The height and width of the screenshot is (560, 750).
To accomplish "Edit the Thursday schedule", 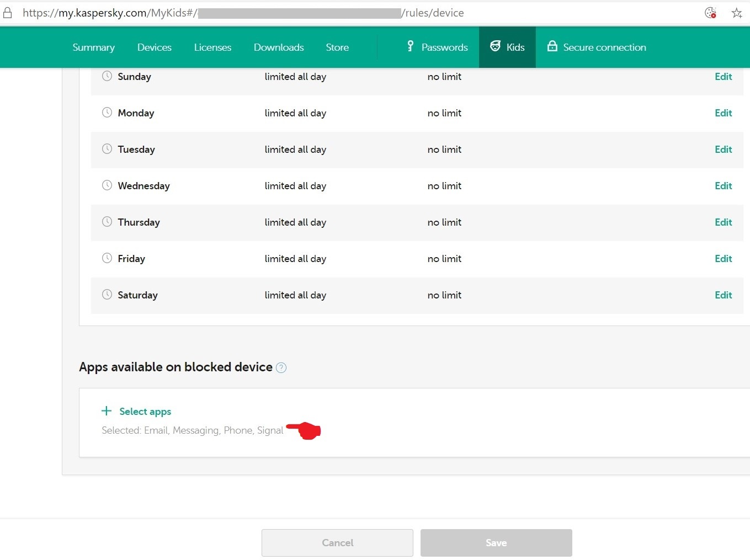I will (x=724, y=222).
